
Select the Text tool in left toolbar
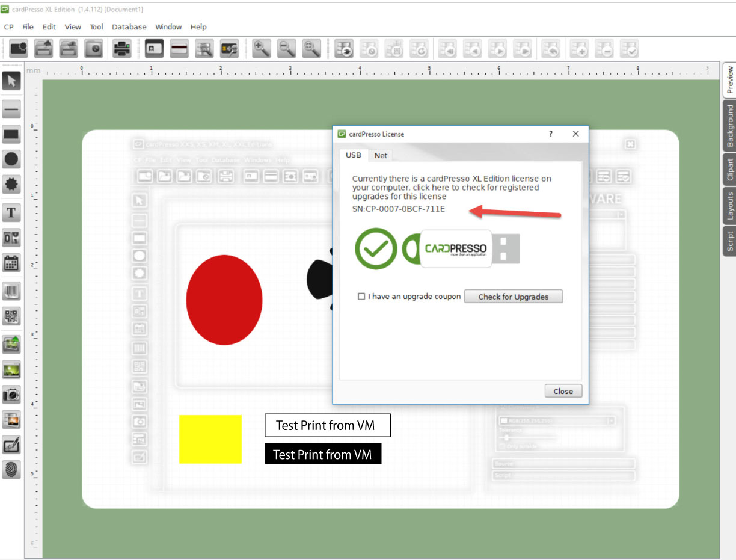click(x=11, y=212)
